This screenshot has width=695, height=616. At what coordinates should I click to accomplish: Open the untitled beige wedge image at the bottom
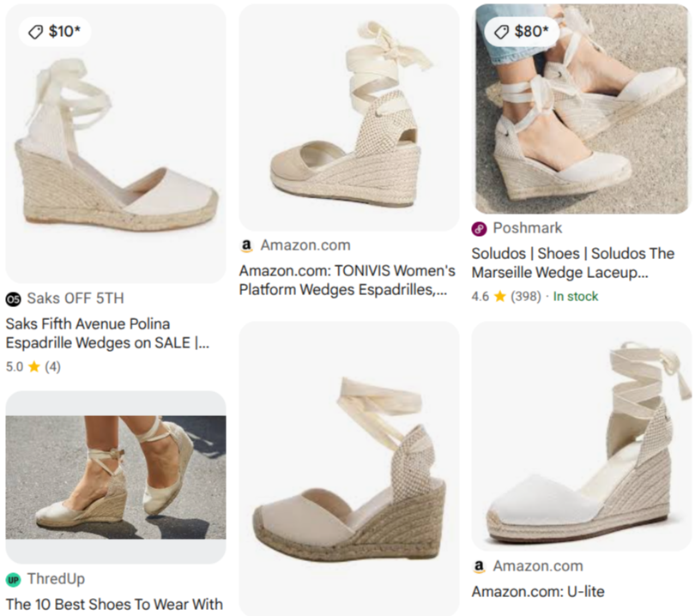click(x=349, y=468)
